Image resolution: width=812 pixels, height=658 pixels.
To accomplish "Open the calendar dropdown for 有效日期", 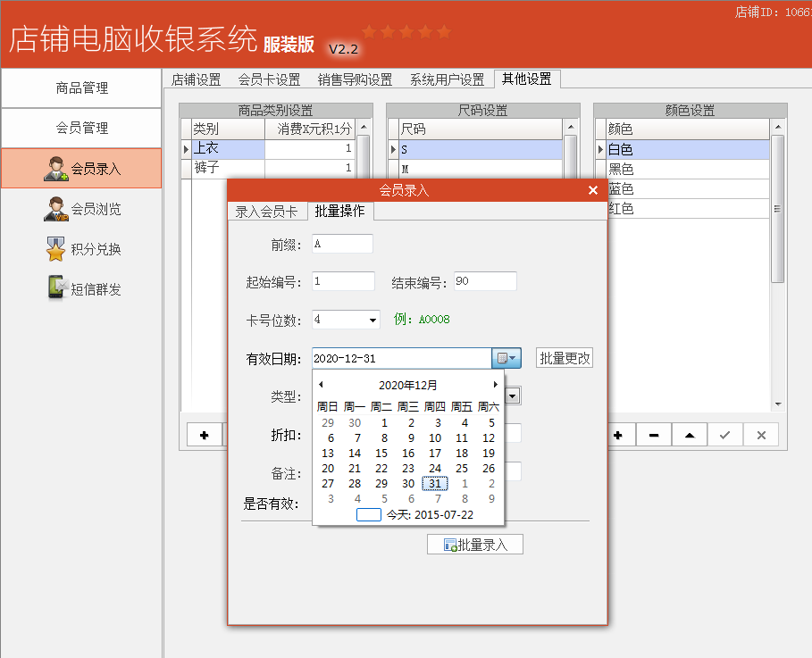I will click(506, 358).
